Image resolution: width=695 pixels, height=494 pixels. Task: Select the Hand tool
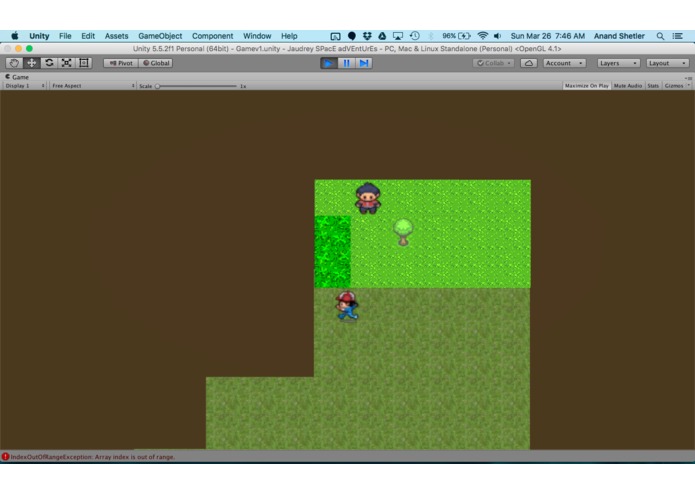pyautogui.click(x=14, y=63)
